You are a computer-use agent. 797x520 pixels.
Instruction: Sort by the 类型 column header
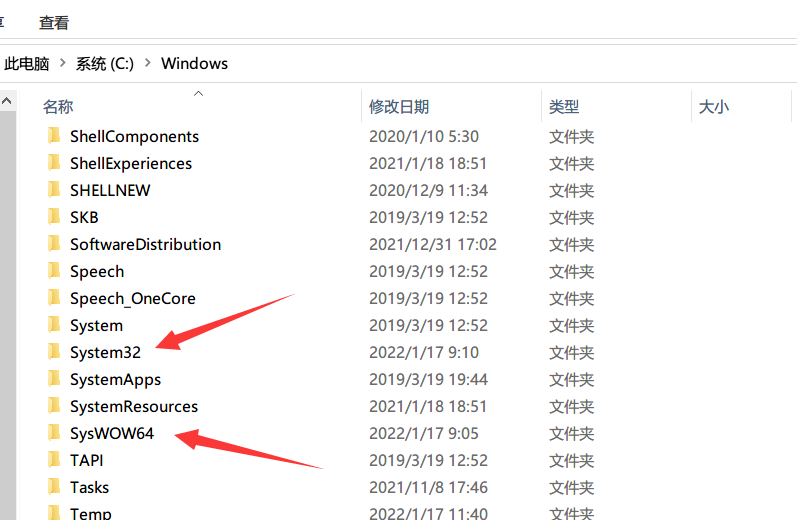(x=564, y=107)
